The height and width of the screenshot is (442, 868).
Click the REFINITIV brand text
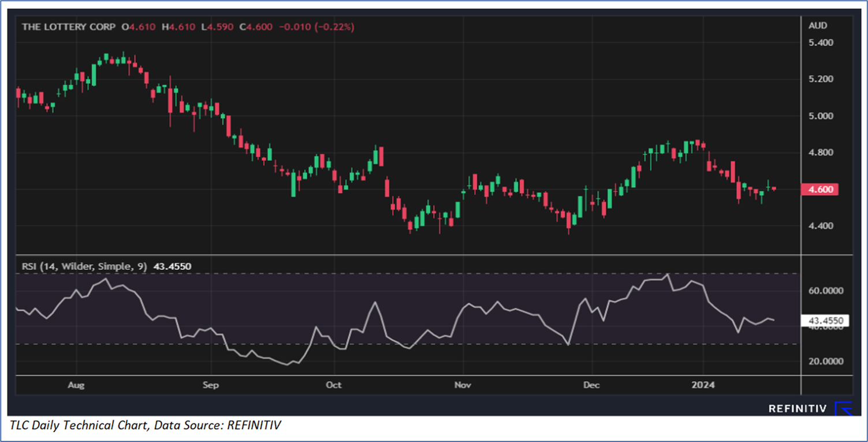click(x=798, y=408)
